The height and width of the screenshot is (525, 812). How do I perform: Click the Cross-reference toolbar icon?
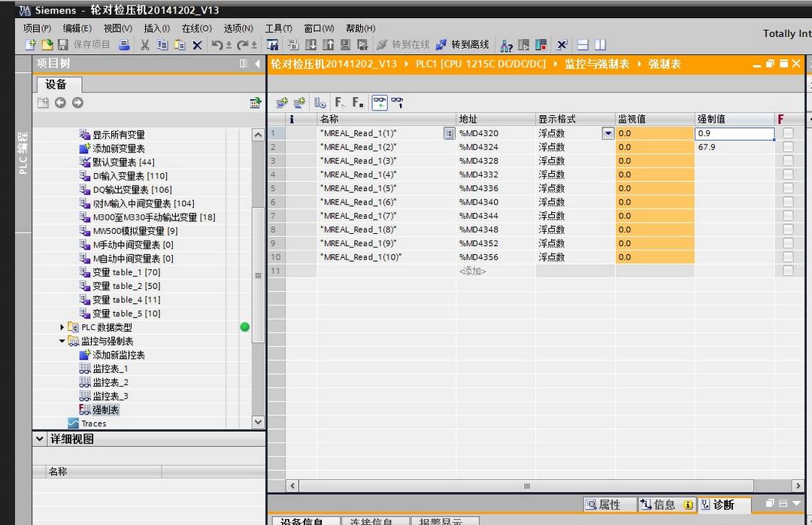562,45
